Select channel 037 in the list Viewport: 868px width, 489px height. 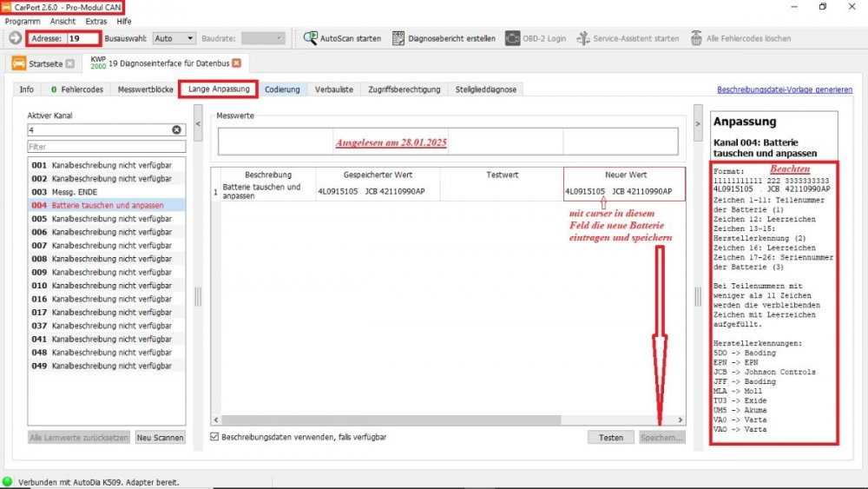click(x=107, y=326)
